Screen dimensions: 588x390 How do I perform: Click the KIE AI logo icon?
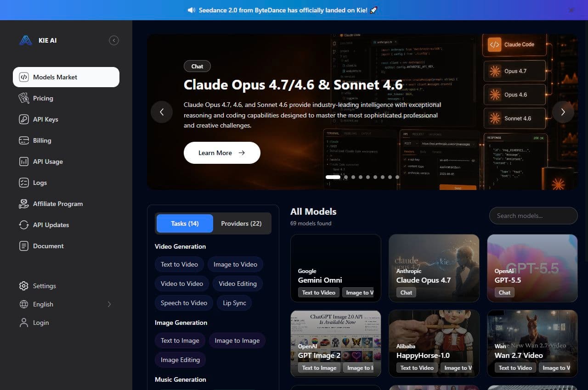click(x=25, y=40)
